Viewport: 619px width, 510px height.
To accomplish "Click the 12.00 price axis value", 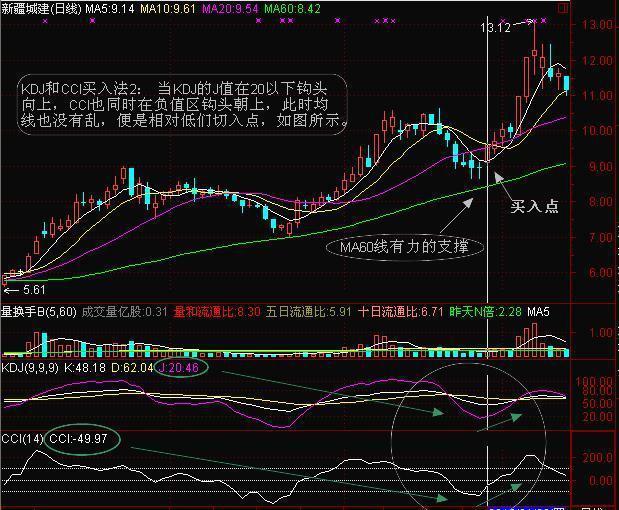I will tap(597, 61).
